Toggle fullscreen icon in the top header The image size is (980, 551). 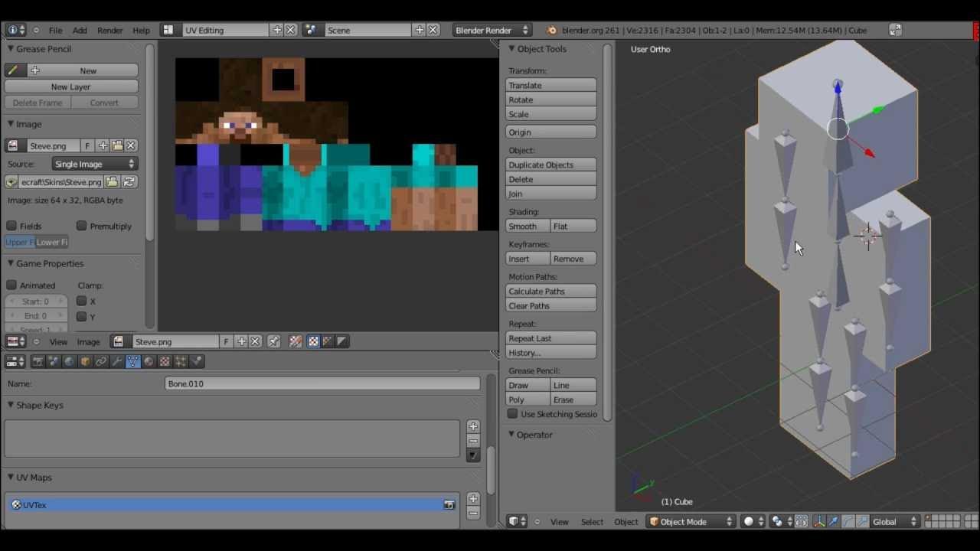tap(895, 30)
